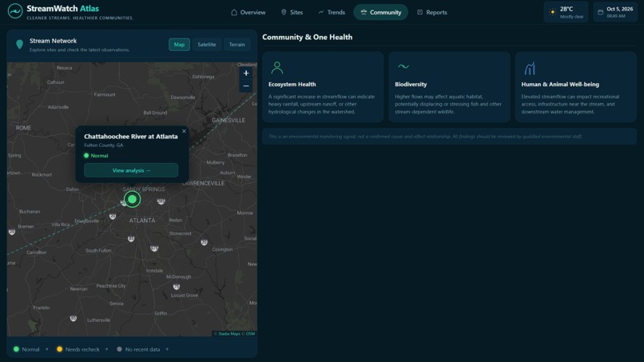This screenshot has width=644, height=362.
Task: Click the StreamWatch Atlas logo icon
Action: [15, 11]
